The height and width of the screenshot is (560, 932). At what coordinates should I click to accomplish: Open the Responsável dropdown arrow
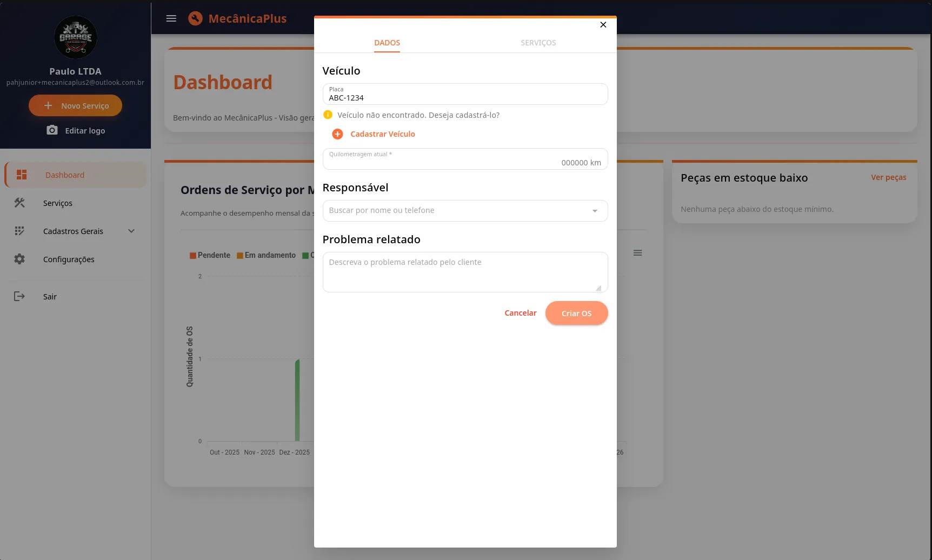595,211
